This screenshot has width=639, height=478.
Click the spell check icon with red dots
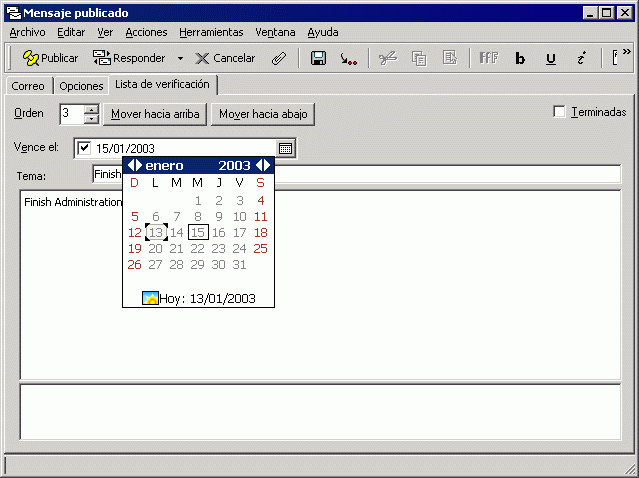point(348,59)
